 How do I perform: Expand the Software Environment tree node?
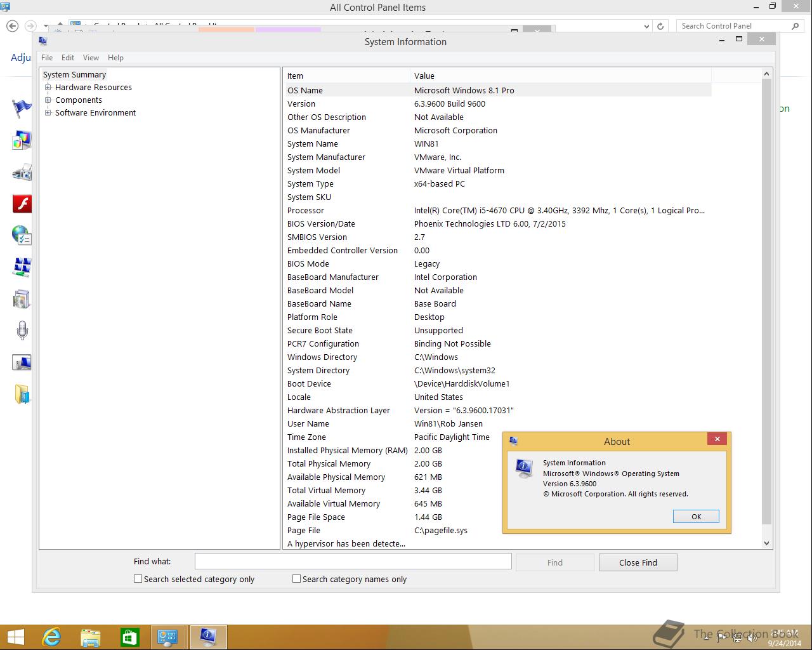pos(48,113)
